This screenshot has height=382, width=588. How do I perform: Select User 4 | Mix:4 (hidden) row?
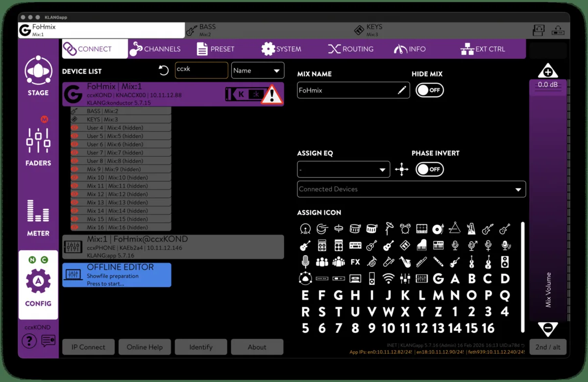121,128
